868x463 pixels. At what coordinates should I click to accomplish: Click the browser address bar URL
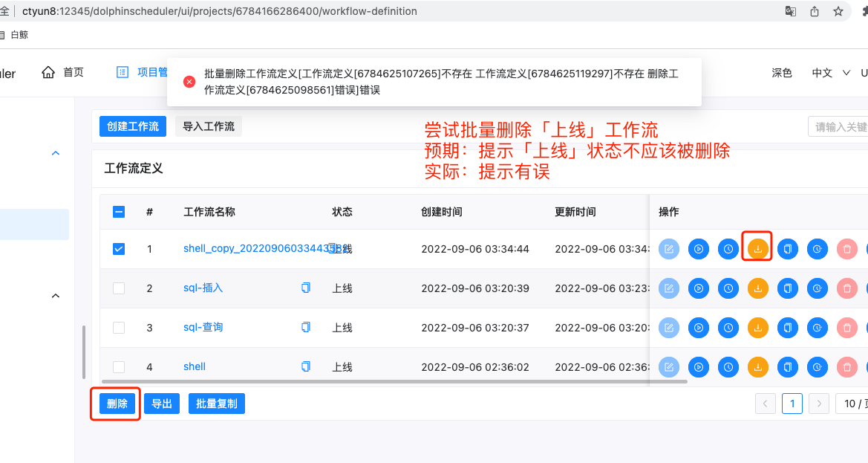(220, 11)
